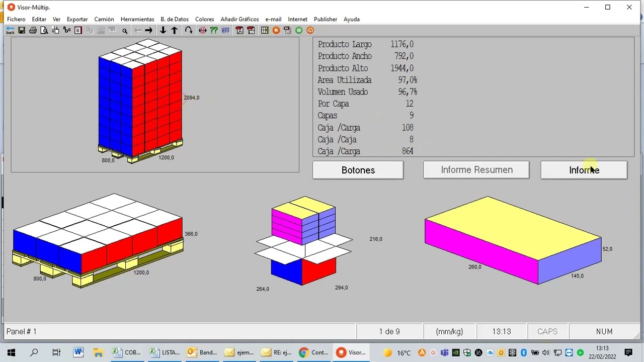Viewport: 644px width, 362px height.
Task: Click the Botones button
Action: pos(358,170)
